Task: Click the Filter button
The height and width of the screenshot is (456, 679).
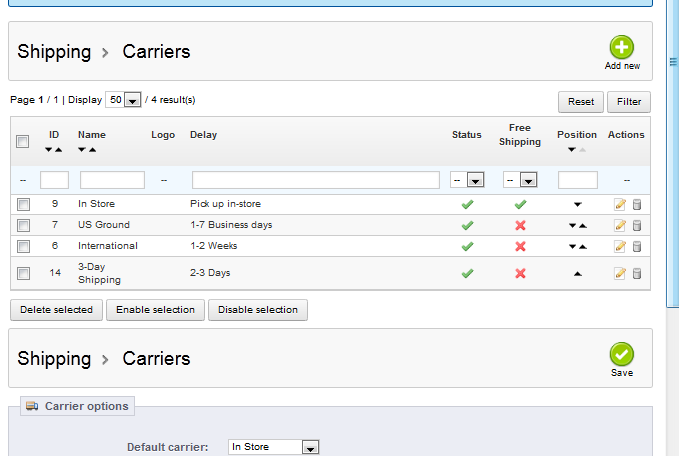Action: [629, 102]
